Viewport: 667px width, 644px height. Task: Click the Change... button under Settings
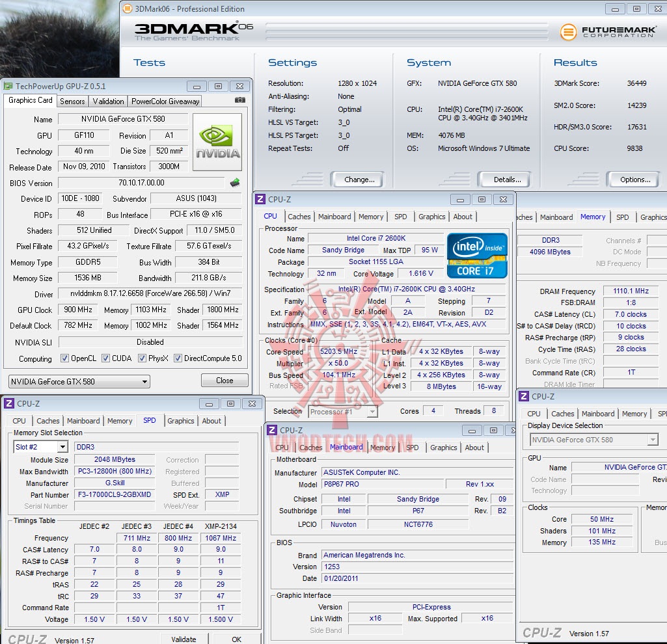pyautogui.click(x=359, y=180)
